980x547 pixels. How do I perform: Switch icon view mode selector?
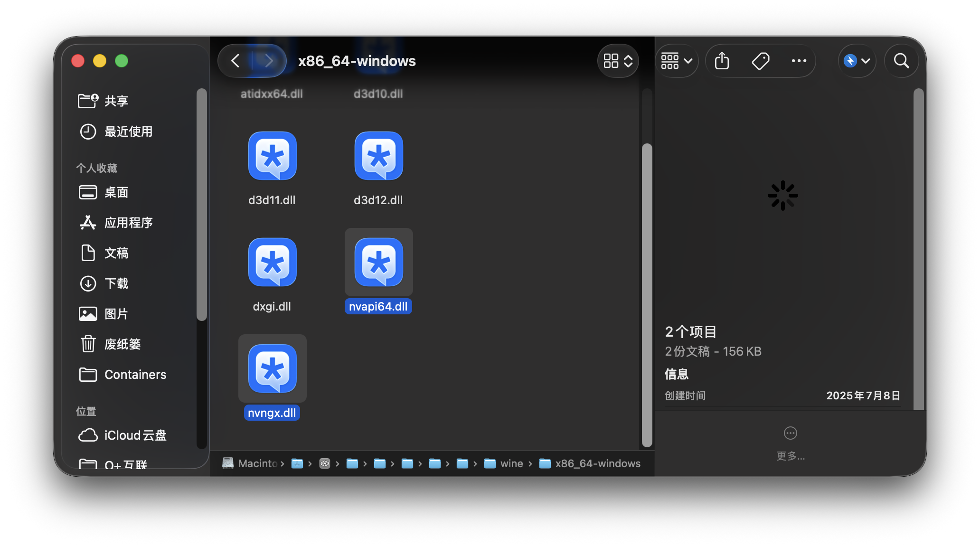point(618,61)
